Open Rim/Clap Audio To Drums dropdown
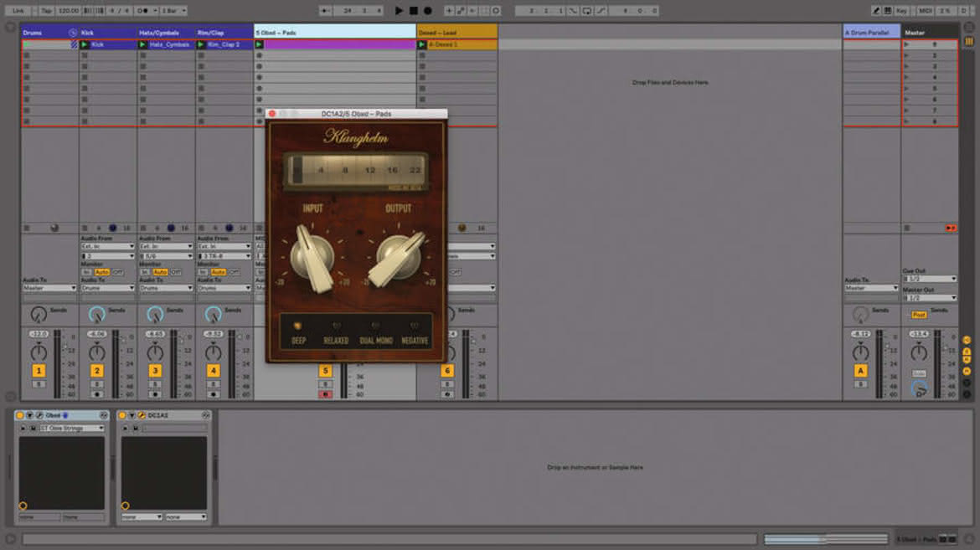The image size is (980, 550). coord(224,288)
